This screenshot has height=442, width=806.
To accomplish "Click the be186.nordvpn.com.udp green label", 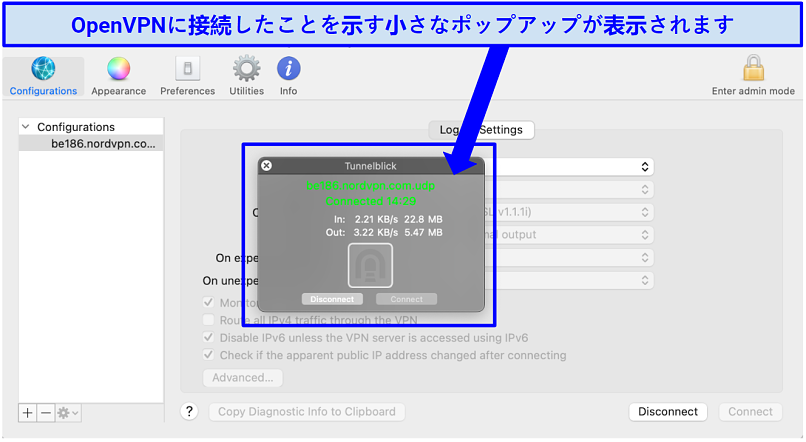I will 371,186.
